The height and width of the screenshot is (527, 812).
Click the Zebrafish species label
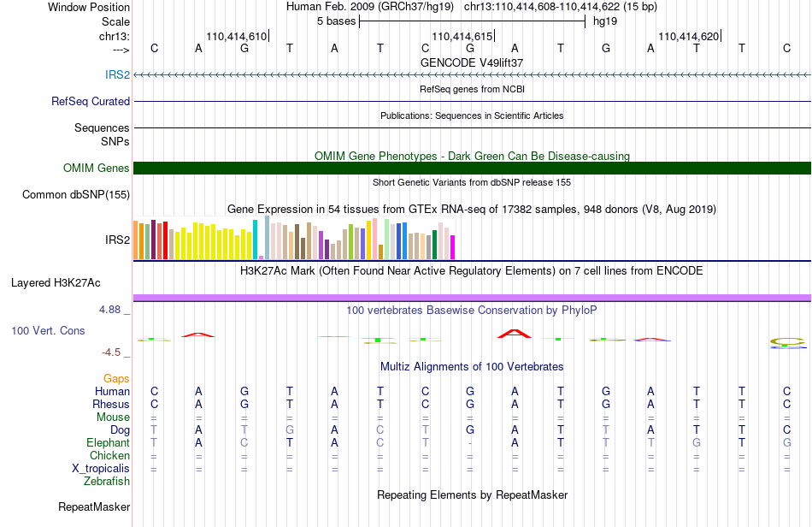[107, 481]
